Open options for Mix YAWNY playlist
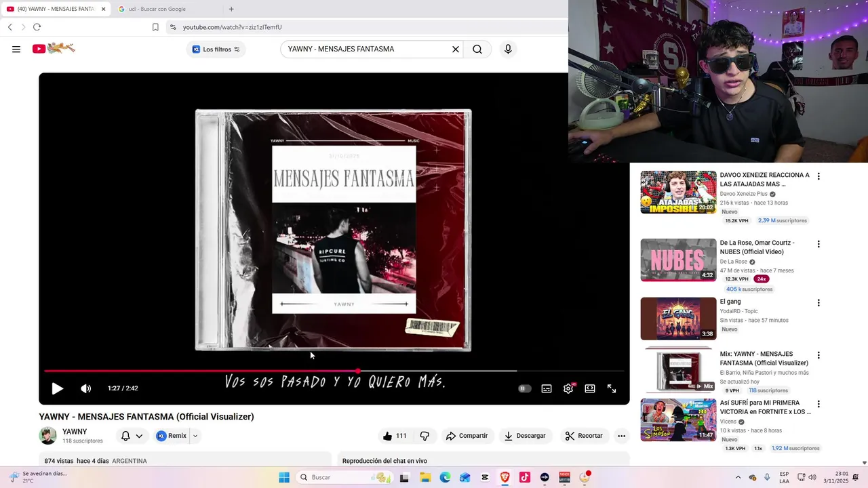This screenshot has width=868, height=488. [x=818, y=355]
